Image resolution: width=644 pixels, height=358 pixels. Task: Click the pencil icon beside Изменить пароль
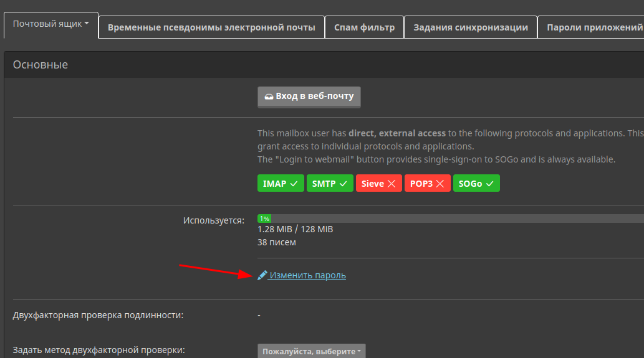pos(262,275)
